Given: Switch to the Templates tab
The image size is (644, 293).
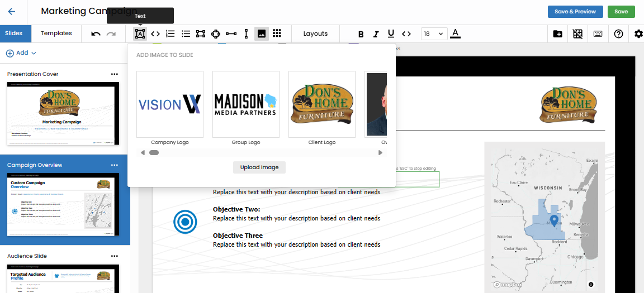Looking at the screenshot, I should pos(56,33).
